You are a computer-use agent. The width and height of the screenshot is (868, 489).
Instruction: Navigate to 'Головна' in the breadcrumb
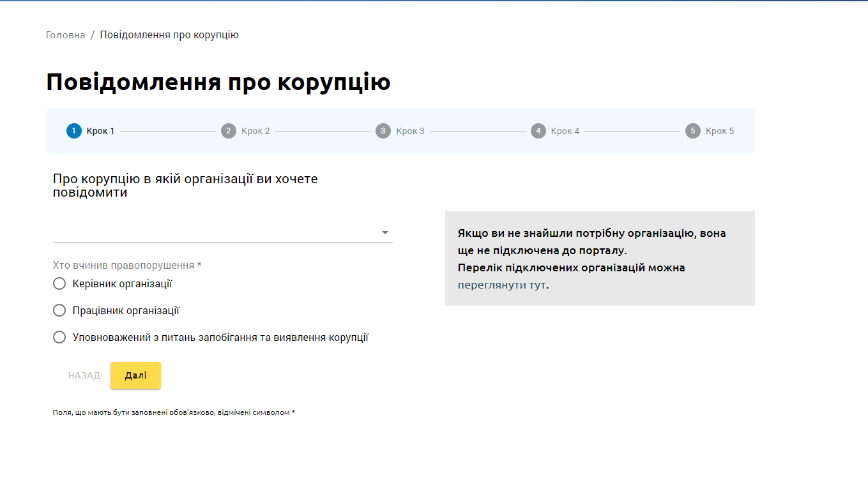point(65,35)
